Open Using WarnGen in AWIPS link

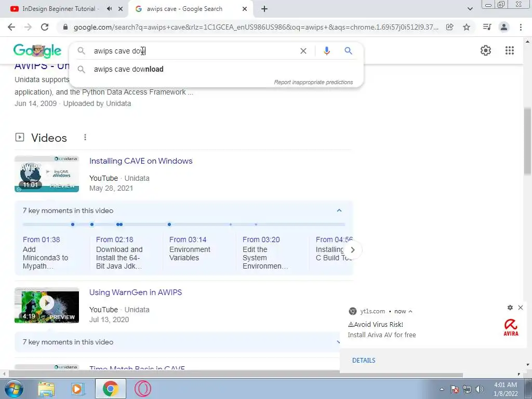coord(136,292)
